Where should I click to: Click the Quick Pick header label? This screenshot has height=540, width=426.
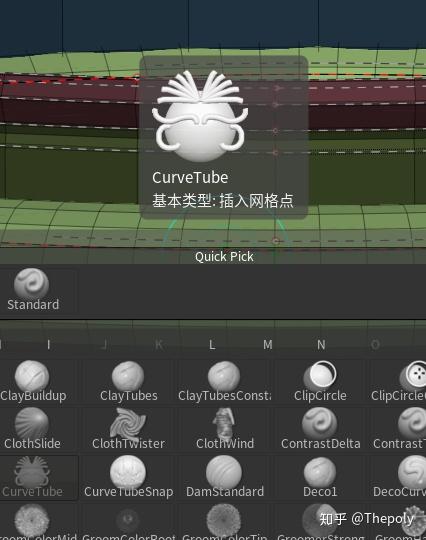click(224, 257)
